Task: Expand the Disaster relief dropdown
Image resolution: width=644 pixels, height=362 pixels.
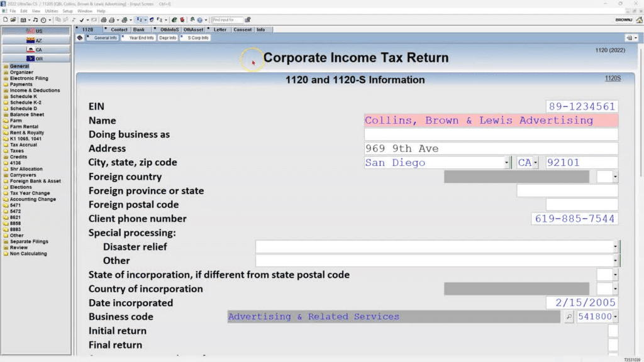Action: (x=615, y=246)
